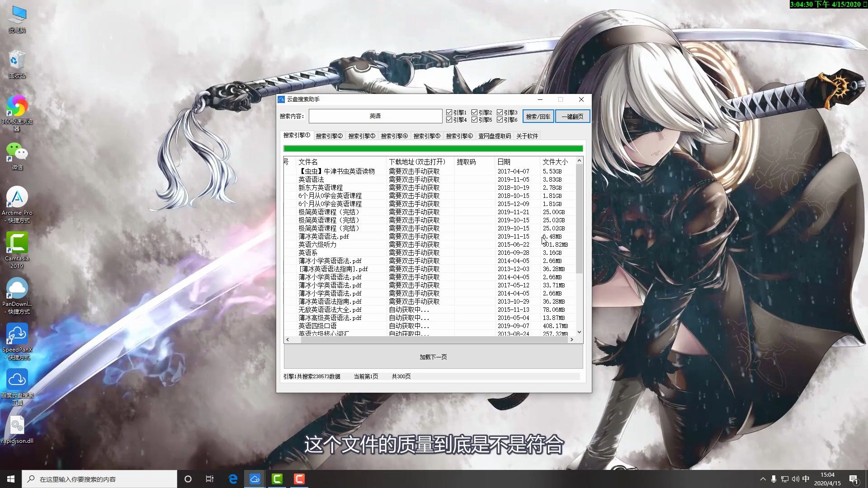Click results list scroll down arrow

[x=579, y=332]
